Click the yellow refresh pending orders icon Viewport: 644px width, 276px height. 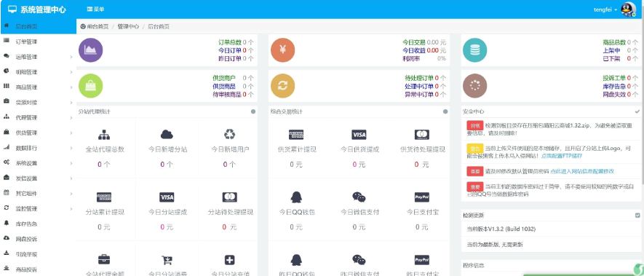282,85
